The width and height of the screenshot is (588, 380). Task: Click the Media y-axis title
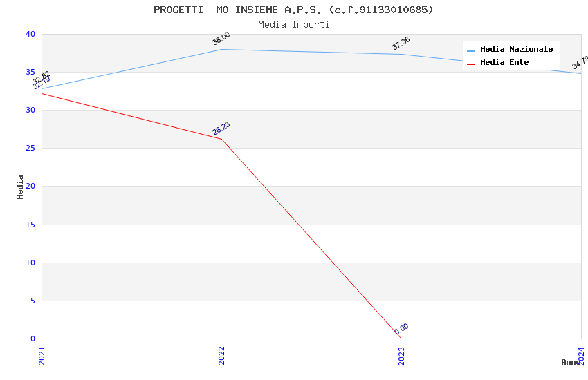click(21, 187)
